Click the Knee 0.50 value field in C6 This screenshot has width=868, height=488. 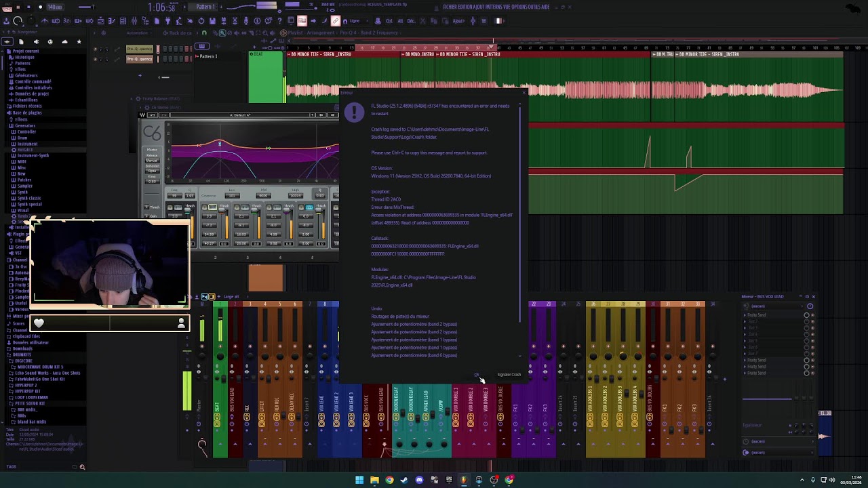coord(152,181)
